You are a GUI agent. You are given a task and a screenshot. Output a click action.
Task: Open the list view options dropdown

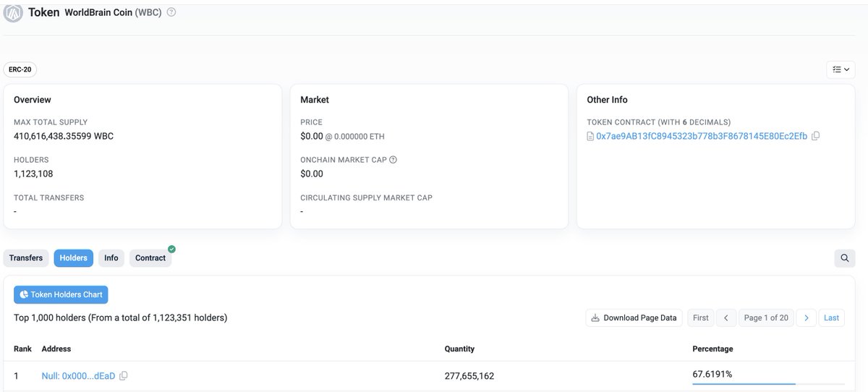click(841, 69)
